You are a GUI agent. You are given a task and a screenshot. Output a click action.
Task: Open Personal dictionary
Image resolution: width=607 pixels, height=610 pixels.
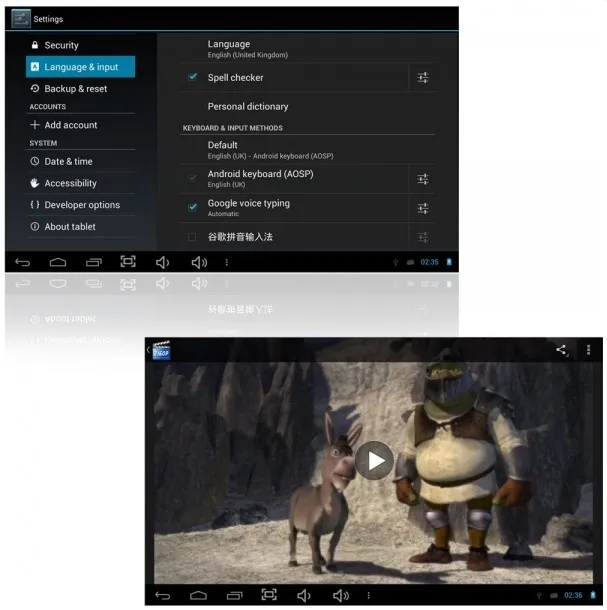pyautogui.click(x=307, y=107)
